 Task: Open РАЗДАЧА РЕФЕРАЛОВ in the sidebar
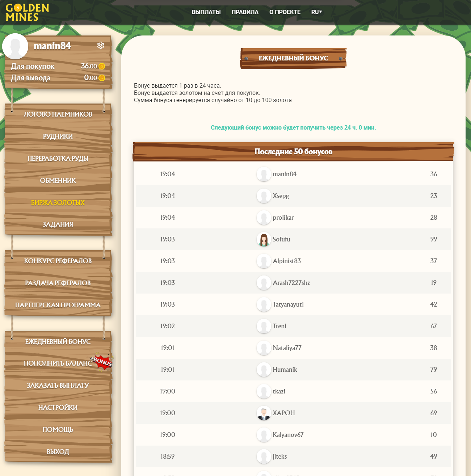pyautogui.click(x=58, y=283)
